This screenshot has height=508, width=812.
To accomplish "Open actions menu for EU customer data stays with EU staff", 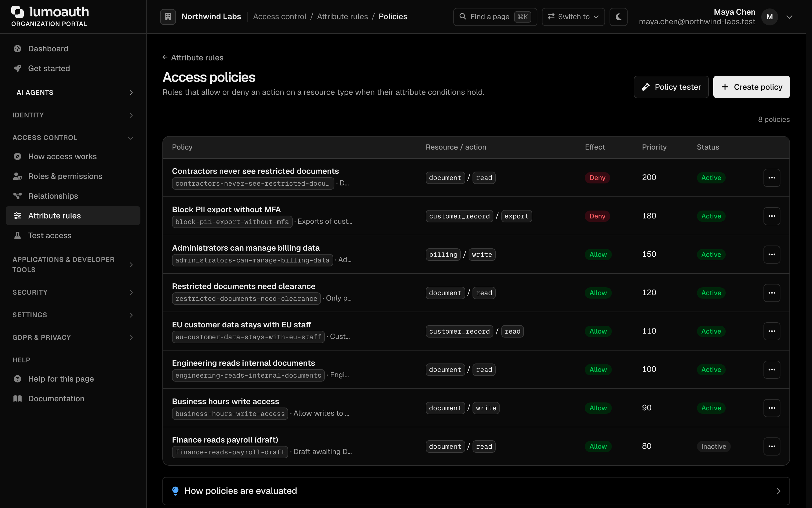I will click(772, 331).
